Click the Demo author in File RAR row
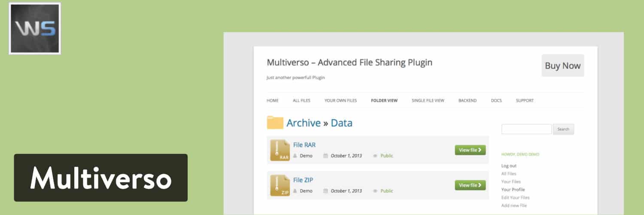Image resolution: width=644 pixels, height=215 pixels. point(306,156)
